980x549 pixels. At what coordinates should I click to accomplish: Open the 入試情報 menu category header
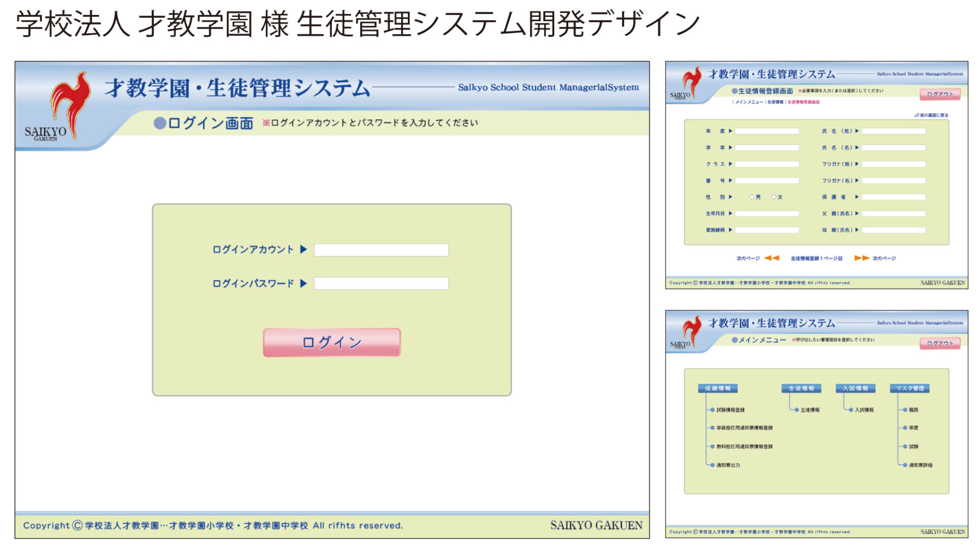pyautogui.click(x=855, y=388)
